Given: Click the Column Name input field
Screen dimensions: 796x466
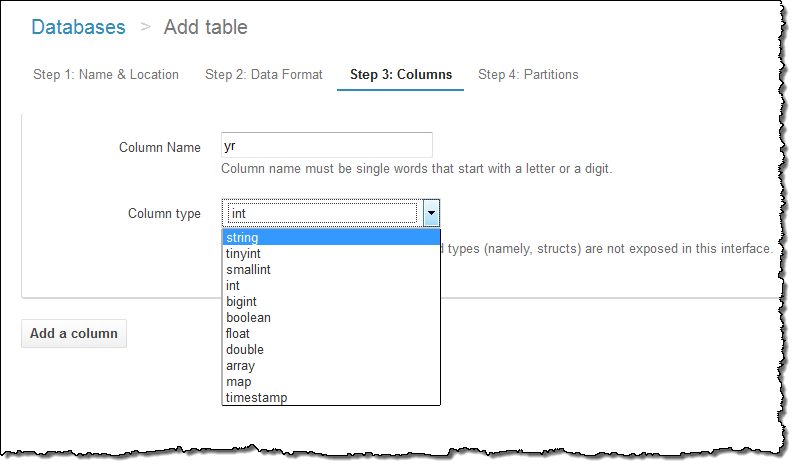Looking at the screenshot, I should pyautogui.click(x=327, y=145).
